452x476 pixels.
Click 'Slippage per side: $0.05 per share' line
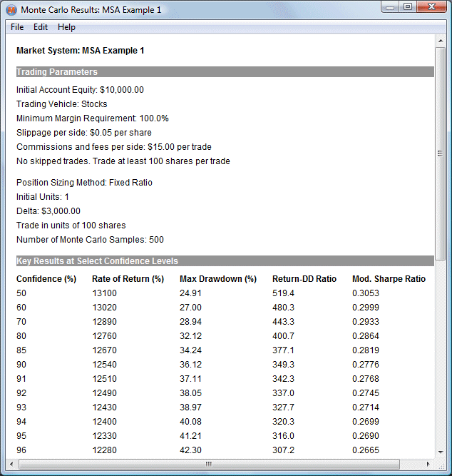[x=84, y=133]
